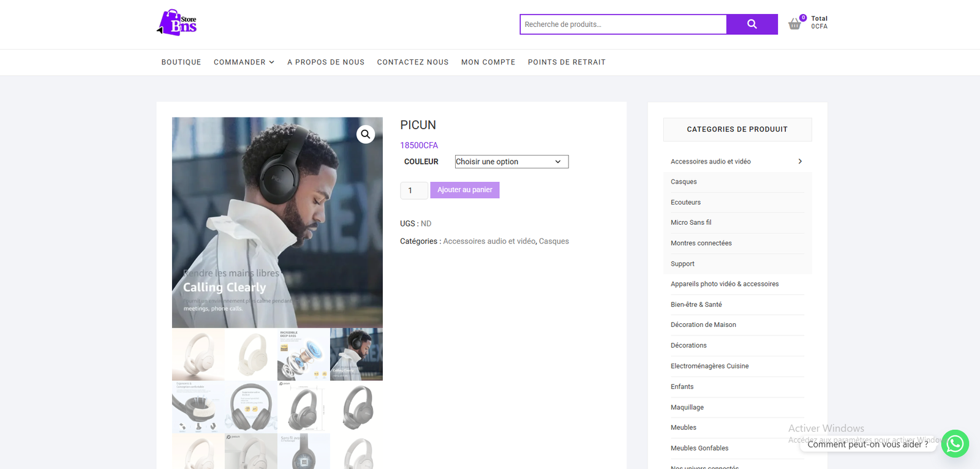Zoom product image with magnifier icon
This screenshot has height=469, width=980.
point(366,134)
